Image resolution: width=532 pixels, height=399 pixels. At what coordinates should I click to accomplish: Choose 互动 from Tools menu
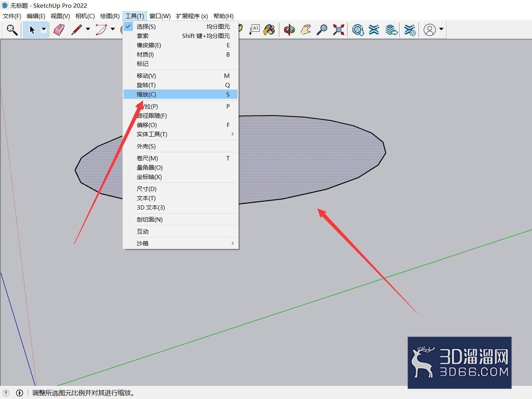[181, 231]
